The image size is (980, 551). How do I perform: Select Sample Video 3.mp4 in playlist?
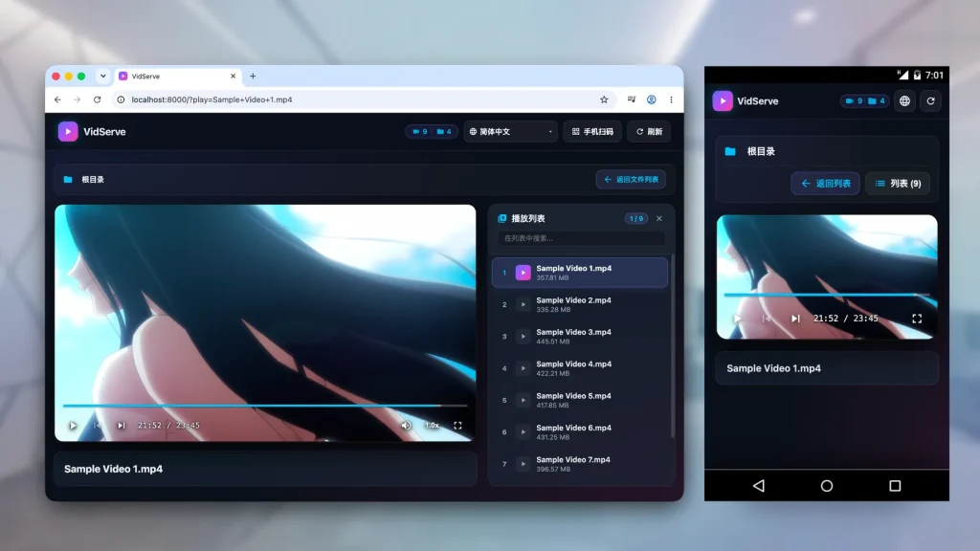click(x=580, y=336)
